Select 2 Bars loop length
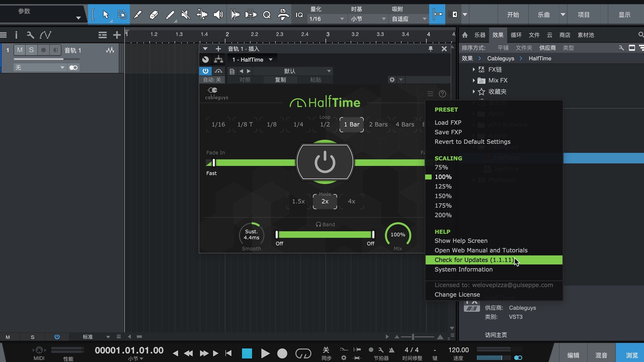The height and width of the screenshot is (362, 644). pos(378,124)
